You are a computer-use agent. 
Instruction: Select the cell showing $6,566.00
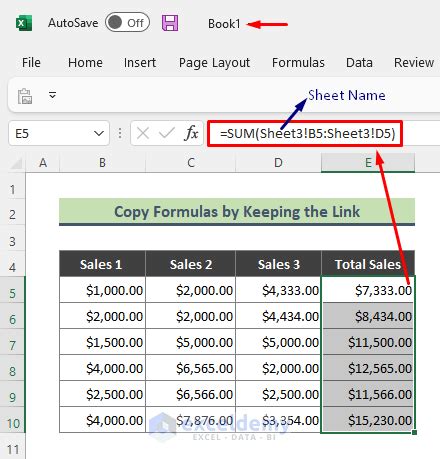pos(191,394)
